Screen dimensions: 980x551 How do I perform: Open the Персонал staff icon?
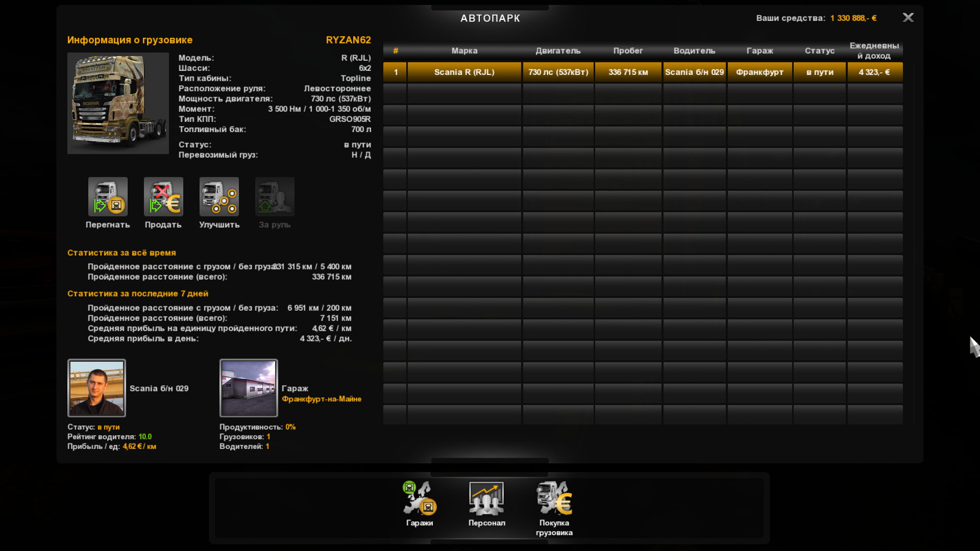tap(486, 498)
